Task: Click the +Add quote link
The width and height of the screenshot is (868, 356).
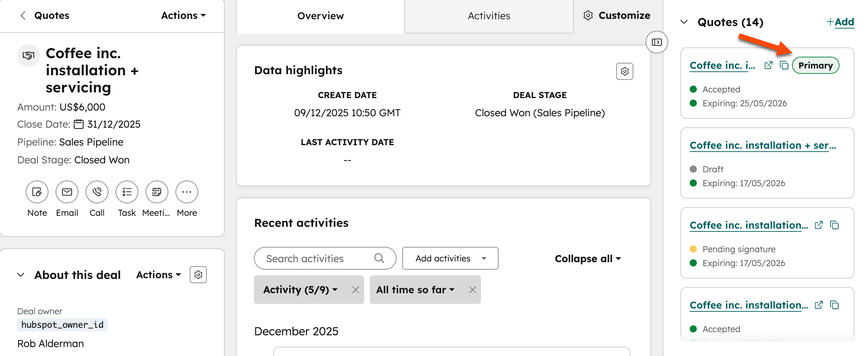Action: click(840, 22)
